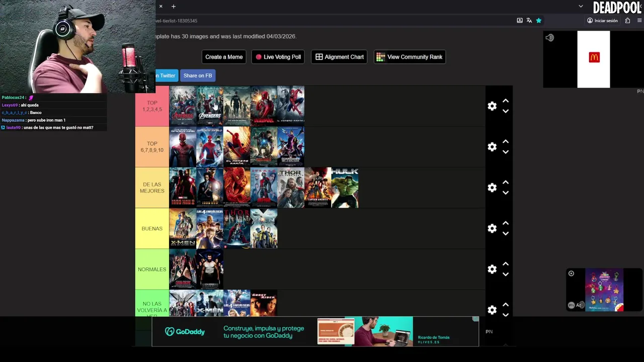Move TOP 1,2,3,4,5 row up
This screenshot has height=362, width=644.
click(506, 101)
